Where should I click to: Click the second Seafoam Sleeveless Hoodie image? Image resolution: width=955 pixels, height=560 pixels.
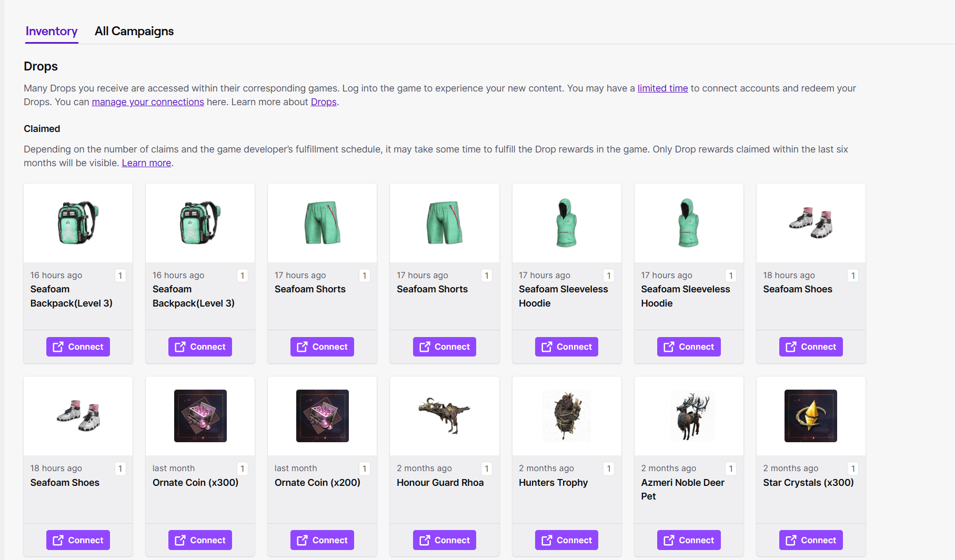pos(689,223)
